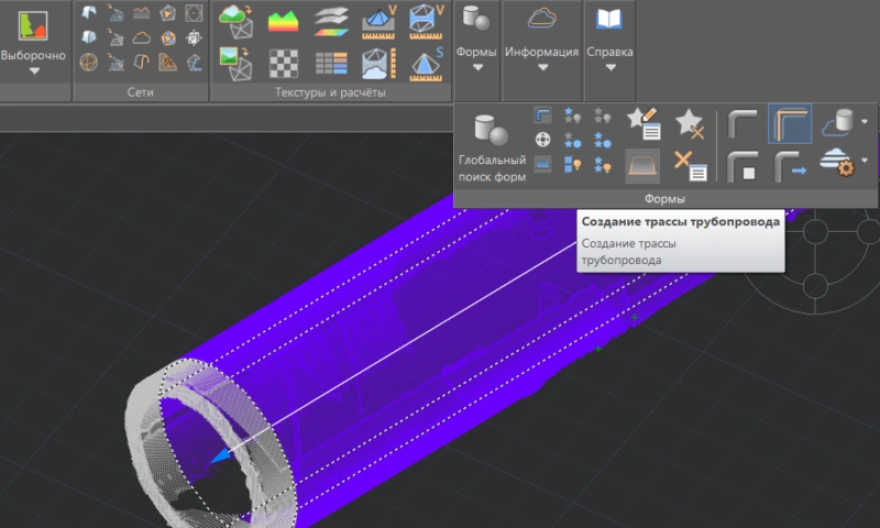Click the pipe elbow with blue arrow icon
This screenshot has height=528, width=880.
click(789, 164)
